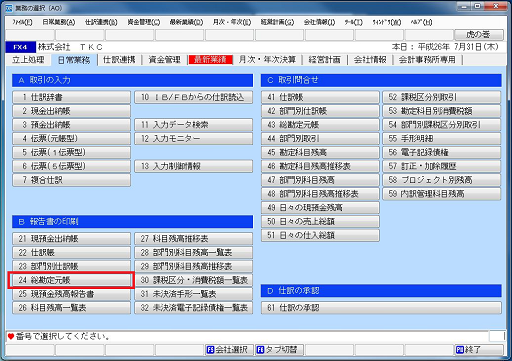Open the 月次・年次(E) menu
The height and width of the screenshot is (361, 512).
(232, 22)
